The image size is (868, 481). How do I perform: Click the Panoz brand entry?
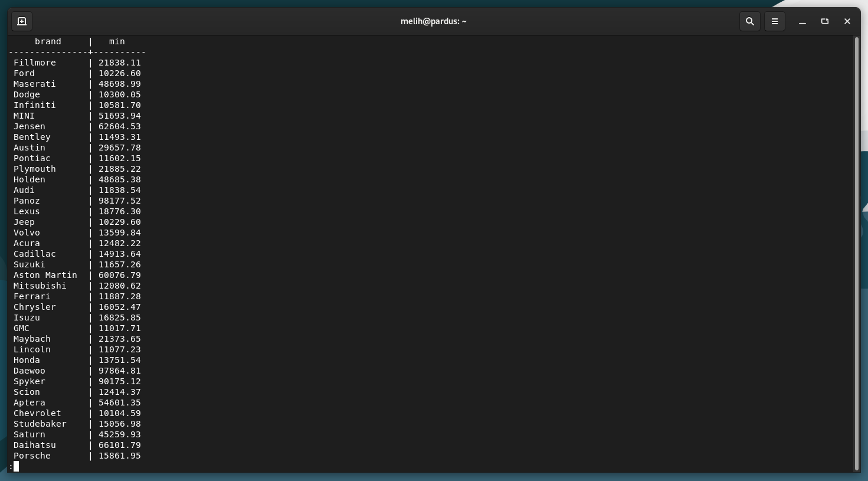(27, 201)
